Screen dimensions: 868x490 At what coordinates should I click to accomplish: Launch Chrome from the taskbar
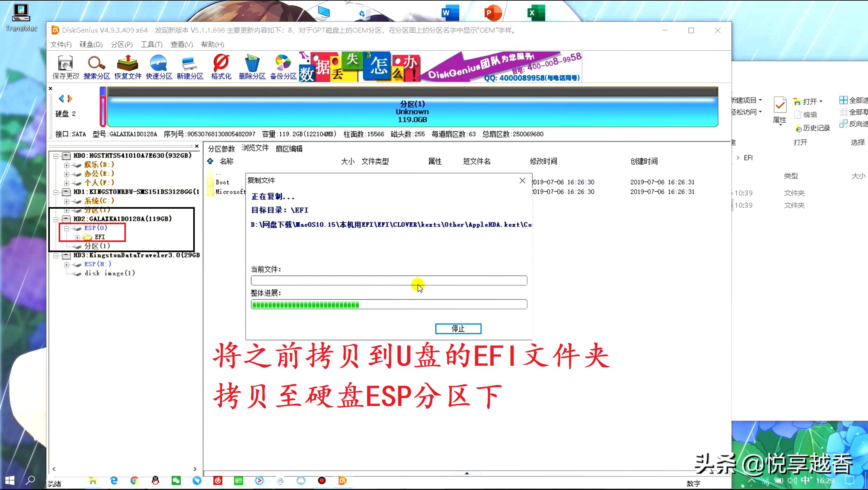point(135,480)
